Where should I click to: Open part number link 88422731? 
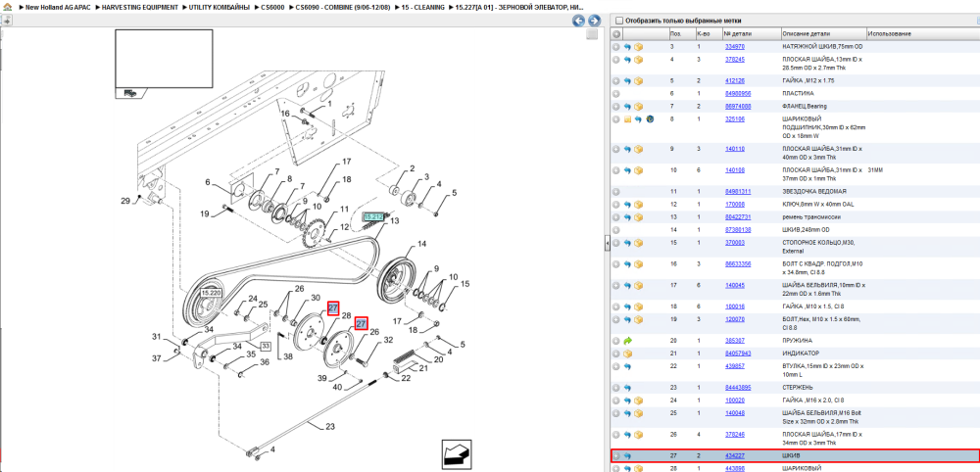tap(738, 217)
